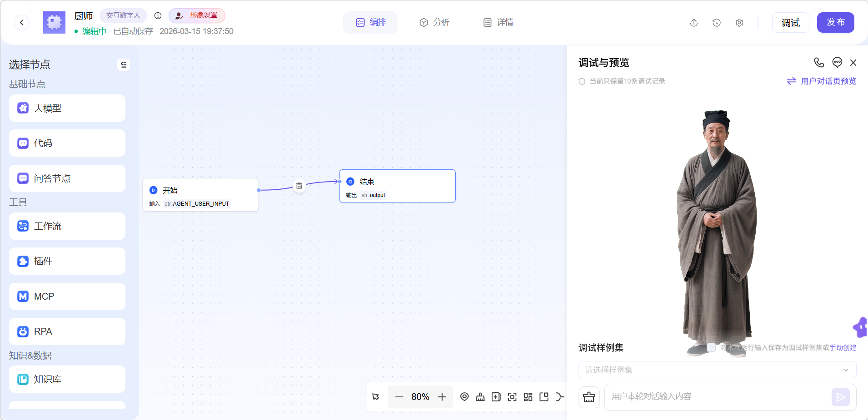Image resolution: width=868 pixels, height=420 pixels.
Task: Switch to the 分析 tab
Action: pos(434,23)
